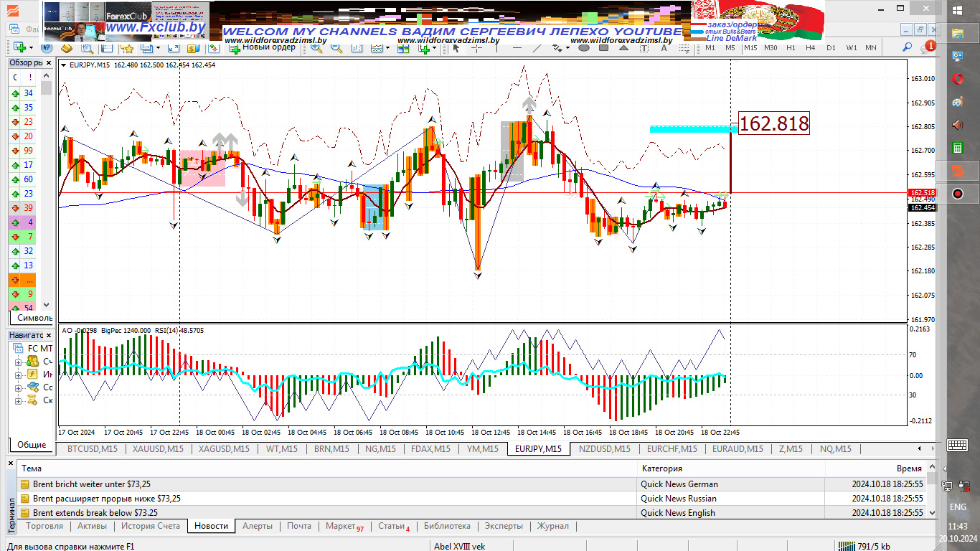The image size is (980, 551).
Task: Click the ENG language indicator
Action: pos(958,507)
